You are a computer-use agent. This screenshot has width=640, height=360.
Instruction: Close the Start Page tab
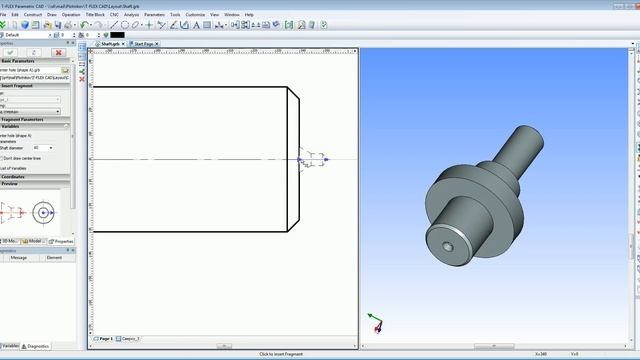(157, 44)
